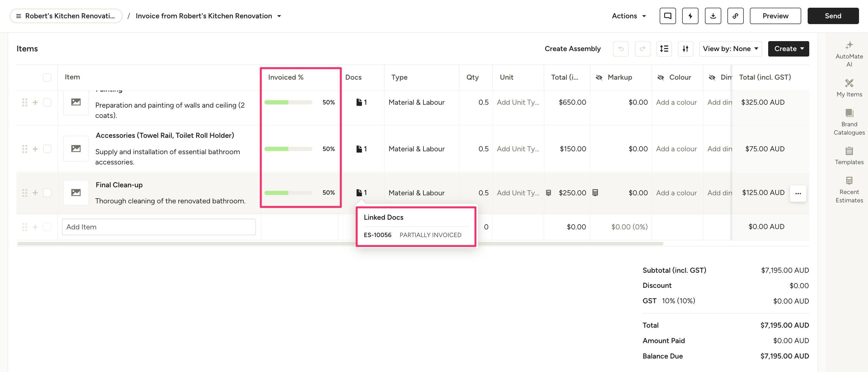The image size is (868, 372).
Task: Copy link using the chain link icon
Action: click(735, 16)
